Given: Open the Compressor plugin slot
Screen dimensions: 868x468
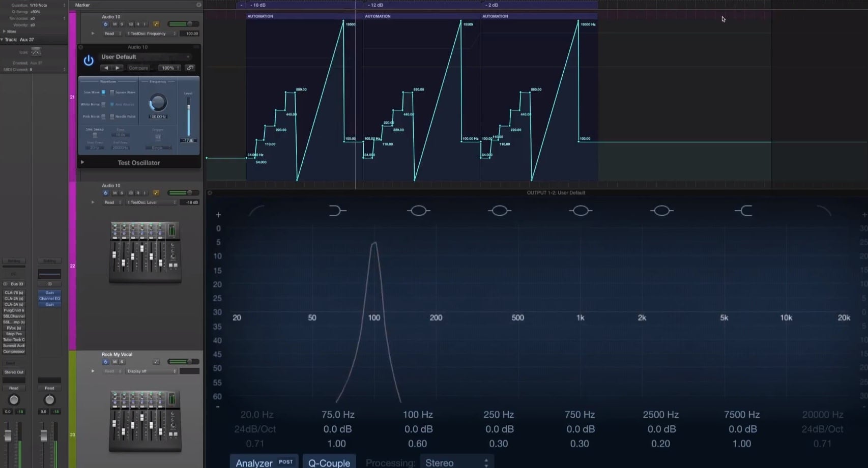Looking at the screenshot, I should 14,352.
